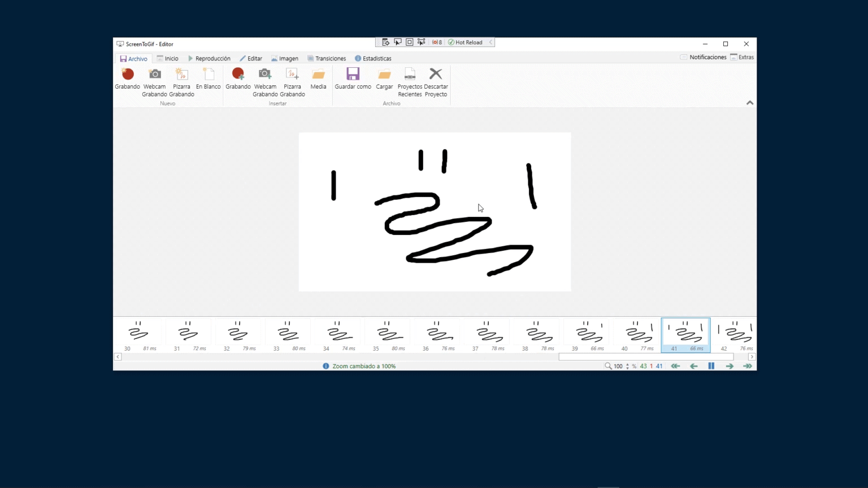Launch the Pizarra Grabando board recorder
The image size is (868, 488).
tap(181, 79)
